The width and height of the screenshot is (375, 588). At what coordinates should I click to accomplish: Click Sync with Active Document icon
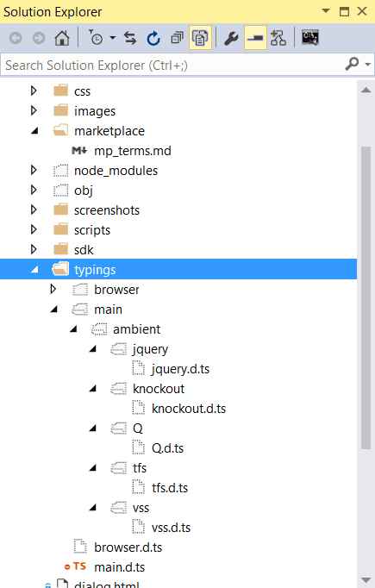coord(130,38)
